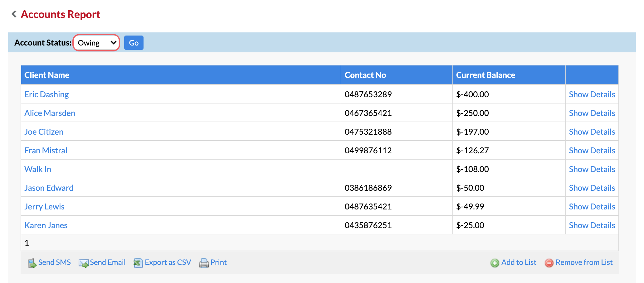
Task: Click balance $-126.27
Action: click(x=472, y=151)
